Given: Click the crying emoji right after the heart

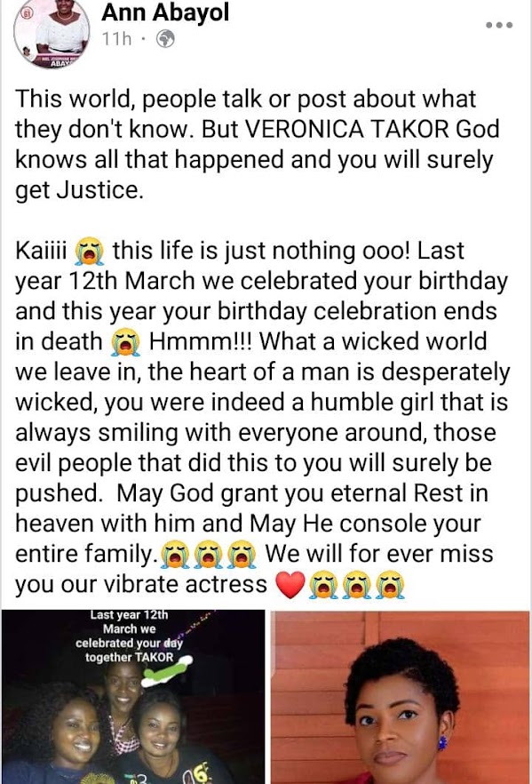Looking at the screenshot, I should click(x=323, y=585).
